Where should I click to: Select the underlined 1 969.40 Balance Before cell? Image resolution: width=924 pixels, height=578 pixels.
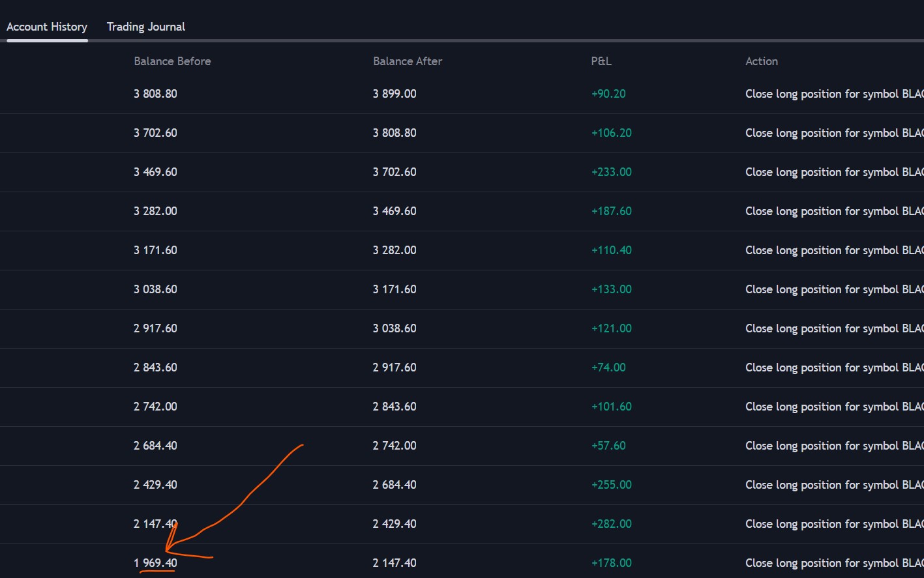point(155,563)
